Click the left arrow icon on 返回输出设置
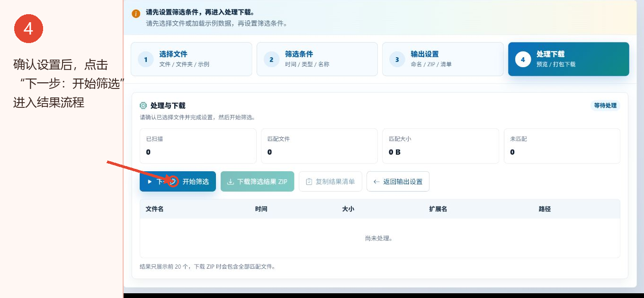 coord(376,182)
